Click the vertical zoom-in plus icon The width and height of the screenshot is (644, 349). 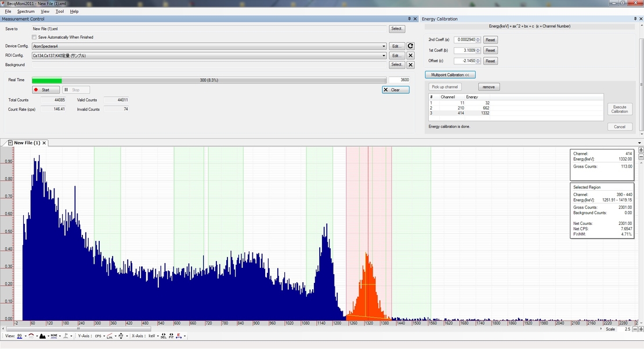click(x=641, y=150)
